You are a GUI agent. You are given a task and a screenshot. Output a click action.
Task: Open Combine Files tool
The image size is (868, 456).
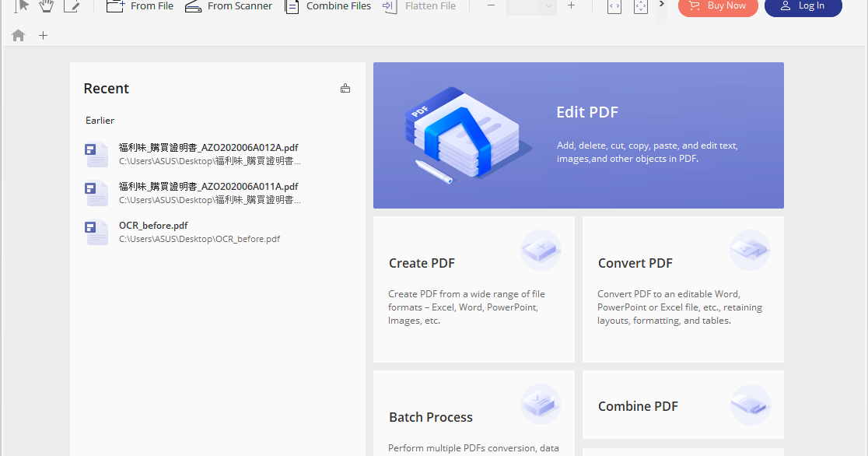(x=327, y=6)
